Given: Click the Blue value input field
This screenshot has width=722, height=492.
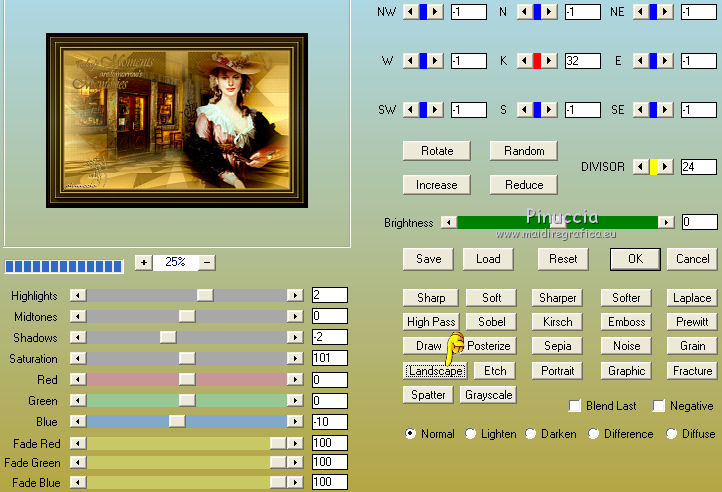Looking at the screenshot, I should click(x=330, y=422).
